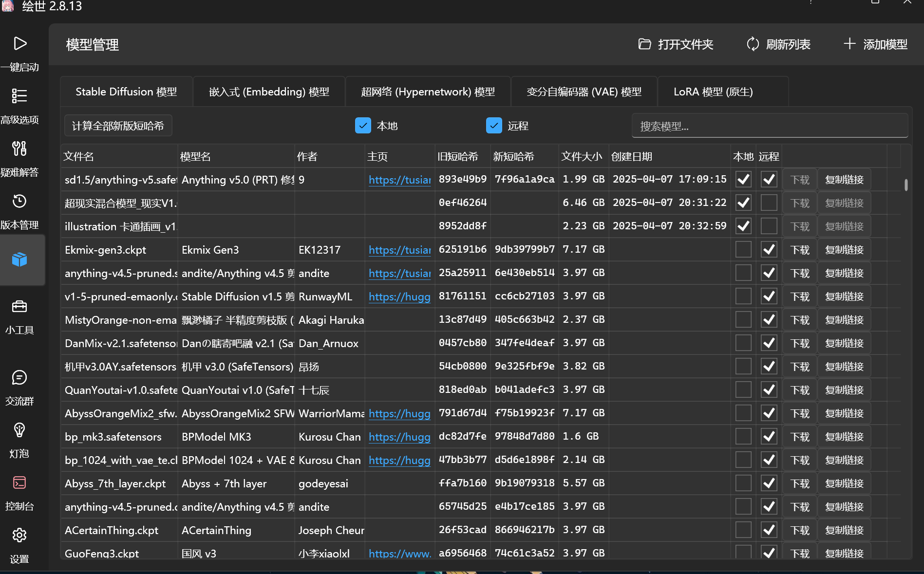Toggle the 本地 filter checkbox
The height and width of the screenshot is (574, 924).
click(x=363, y=126)
